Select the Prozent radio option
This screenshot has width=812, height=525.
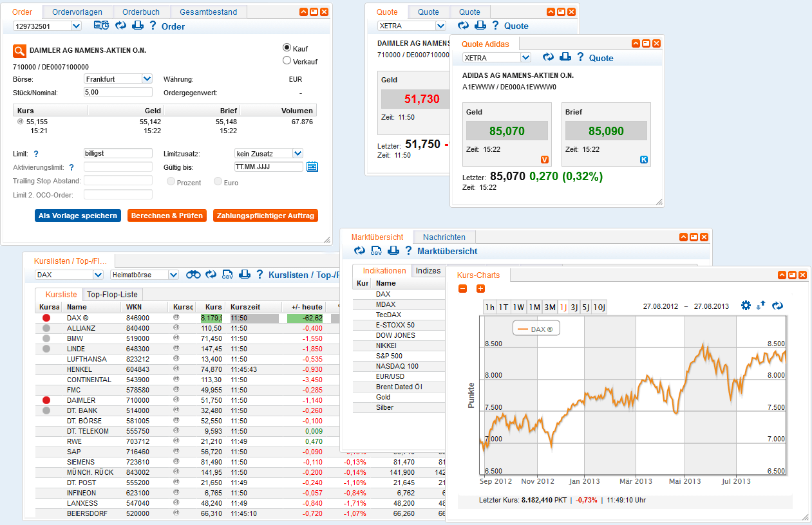(x=171, y=181)
